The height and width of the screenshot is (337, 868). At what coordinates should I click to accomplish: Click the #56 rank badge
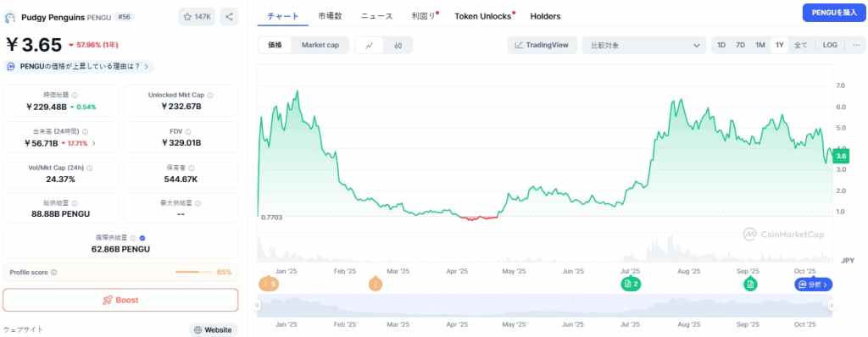(x=125, y=17)
